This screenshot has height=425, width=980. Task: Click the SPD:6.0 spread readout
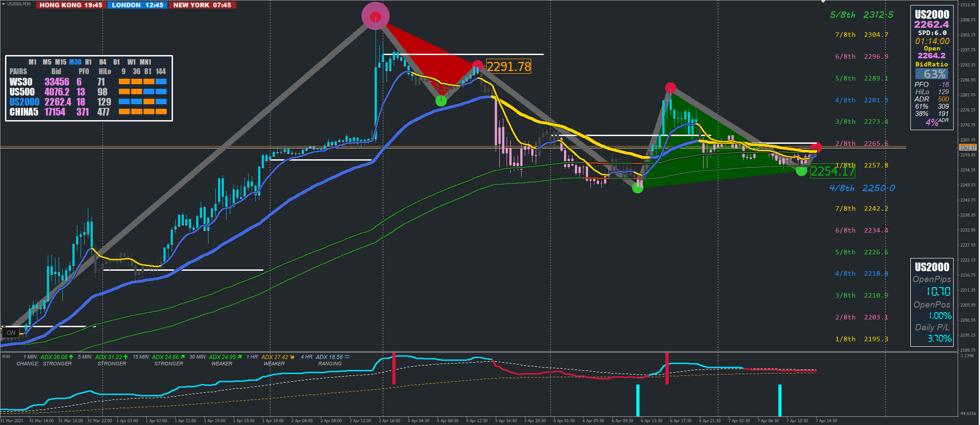point(932,33)
